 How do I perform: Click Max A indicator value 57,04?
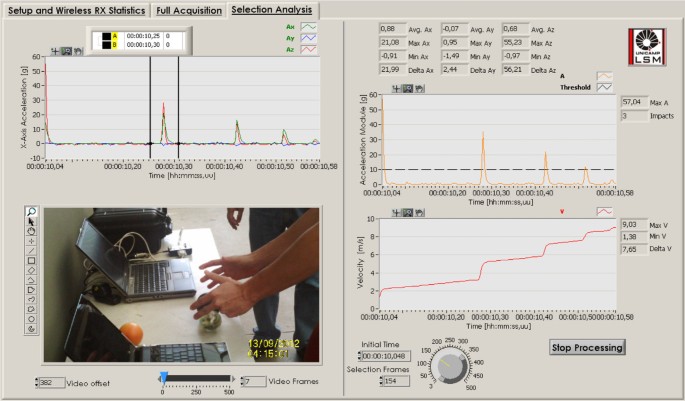[634, 102]
